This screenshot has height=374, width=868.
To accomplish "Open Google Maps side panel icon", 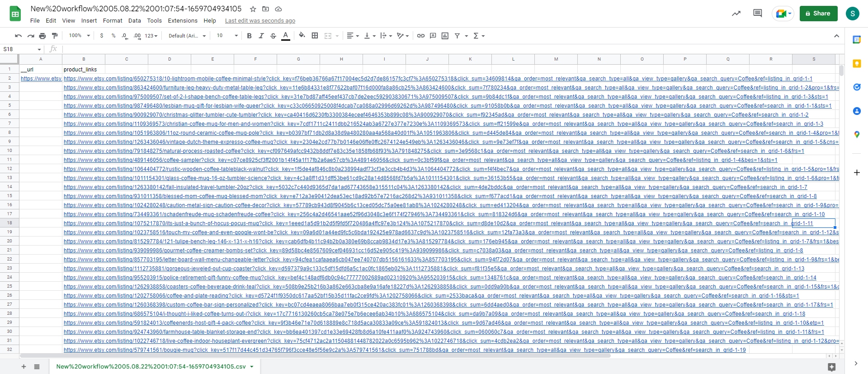I will [857, 134].
